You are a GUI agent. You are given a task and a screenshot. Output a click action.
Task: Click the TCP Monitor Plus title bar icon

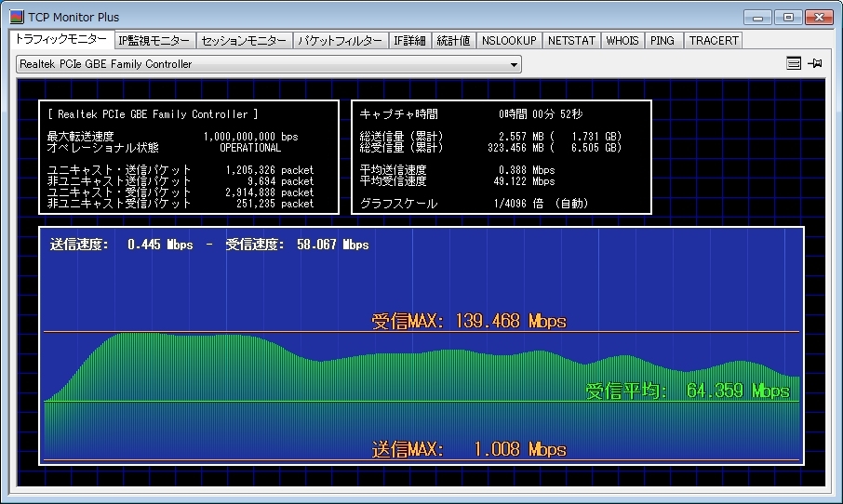[16, 17]
